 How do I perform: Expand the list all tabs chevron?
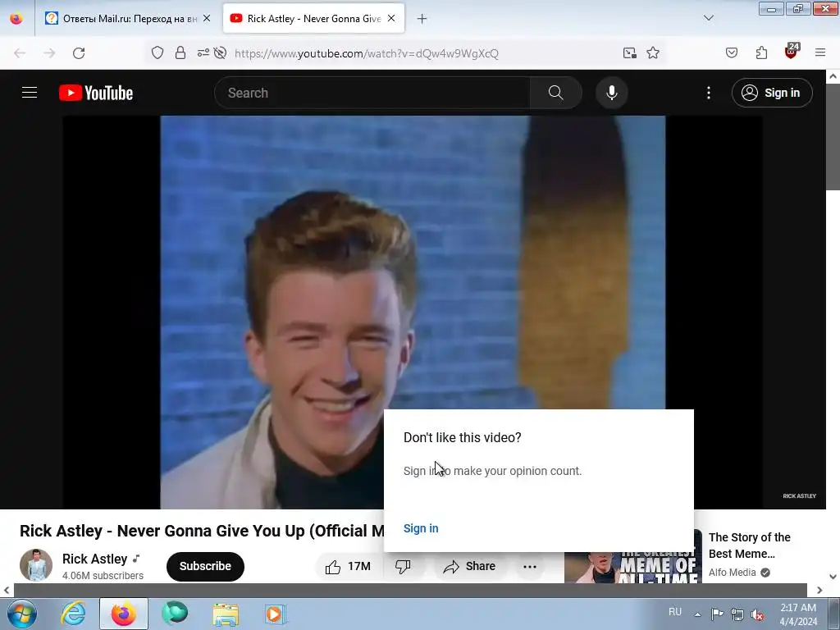(x=708, y=18)
